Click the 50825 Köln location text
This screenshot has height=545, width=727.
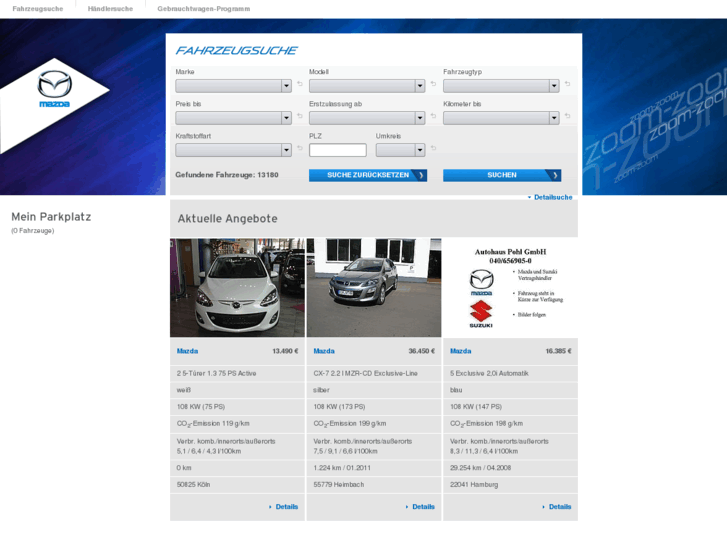tap(193, 485)
